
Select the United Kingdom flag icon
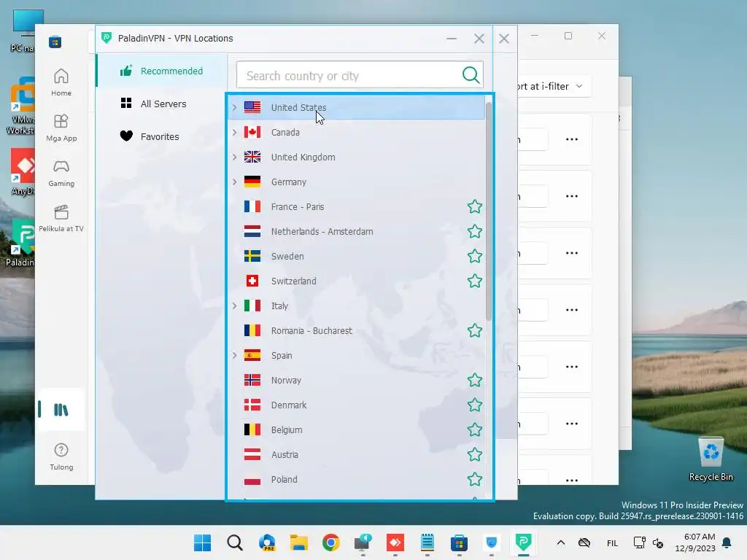click(252, 157)
